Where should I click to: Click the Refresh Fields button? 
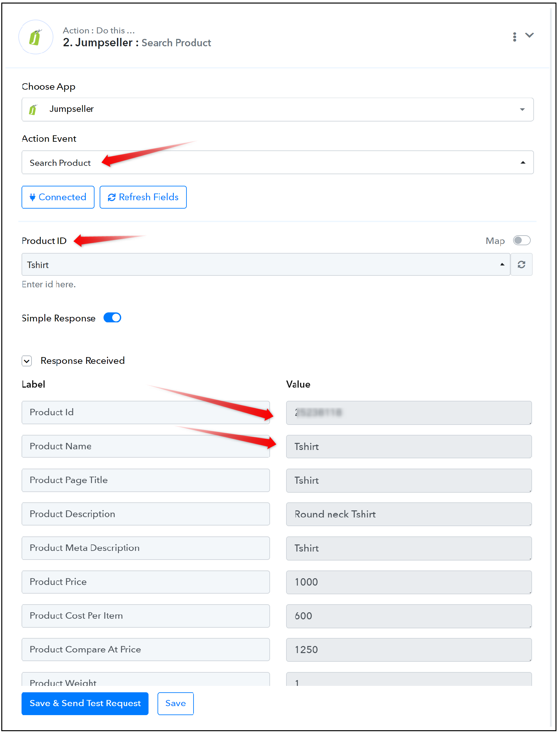click(143, 197)
